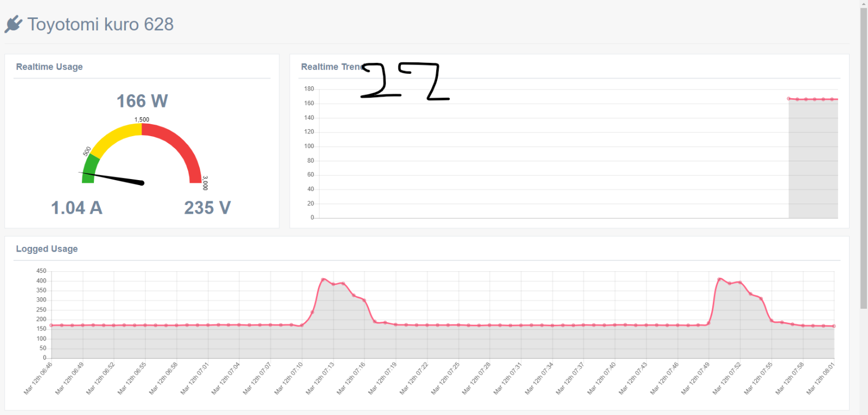Click the first data point at Mar 12th 06:46
The width and height of the screenshot is (868, 415).
click(52, 325)
